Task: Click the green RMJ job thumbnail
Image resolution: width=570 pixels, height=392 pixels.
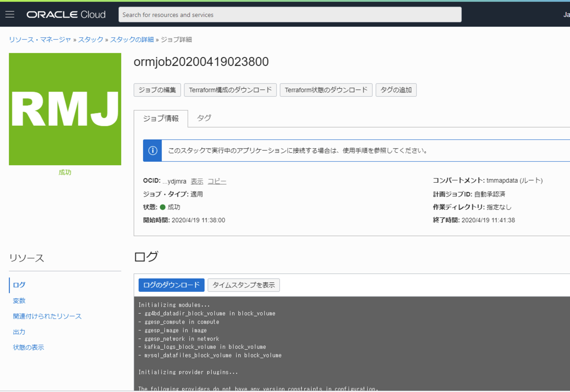Action: [65, 109]
